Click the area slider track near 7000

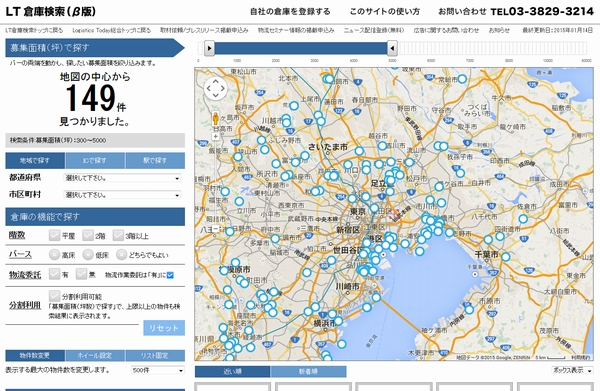(470, 49)
